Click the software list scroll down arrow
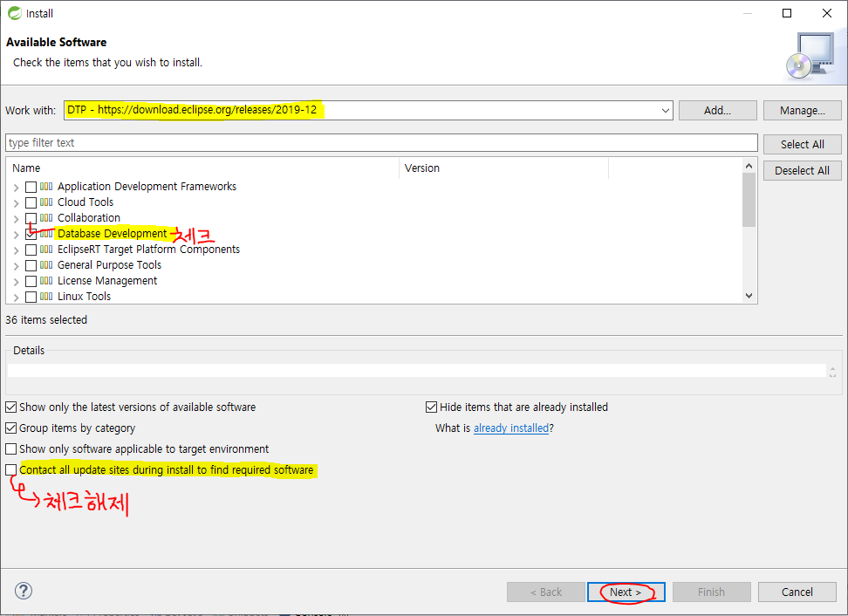The image size is (848, 616). click(x=749, y=295)
